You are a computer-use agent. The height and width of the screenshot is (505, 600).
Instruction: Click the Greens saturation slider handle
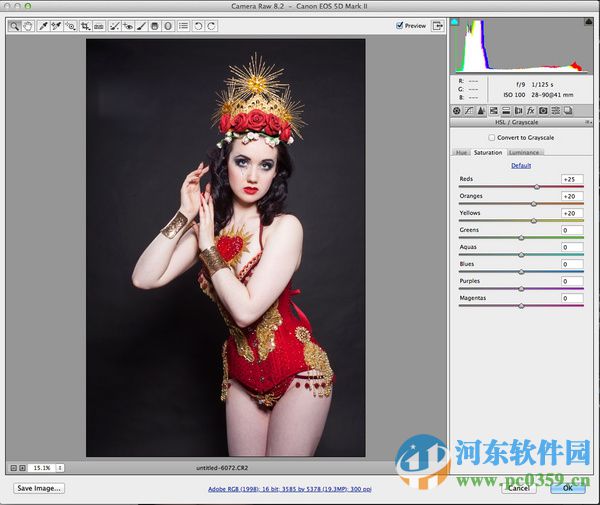point(521,238)
